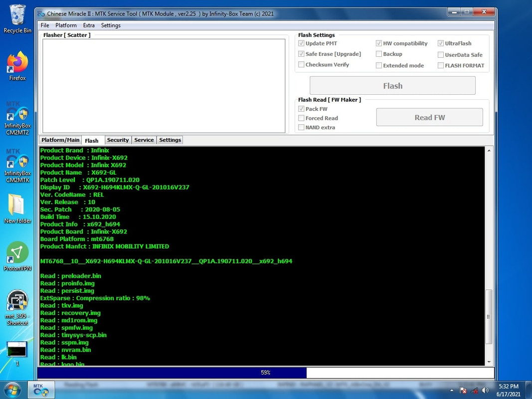Click log line 'Read : preloader.bin'
The image size is (532, 399).
click(x=71, y=276)
